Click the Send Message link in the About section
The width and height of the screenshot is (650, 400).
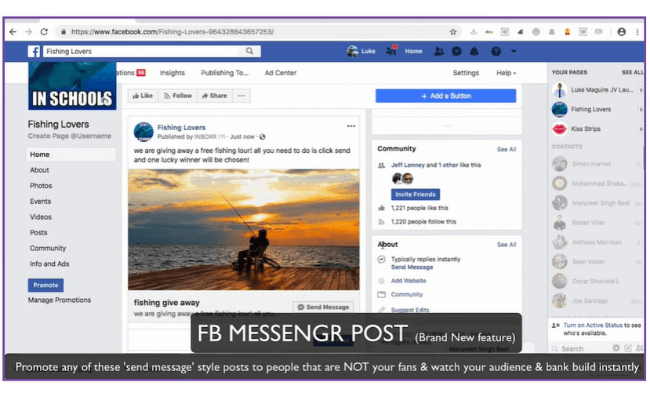412,267
